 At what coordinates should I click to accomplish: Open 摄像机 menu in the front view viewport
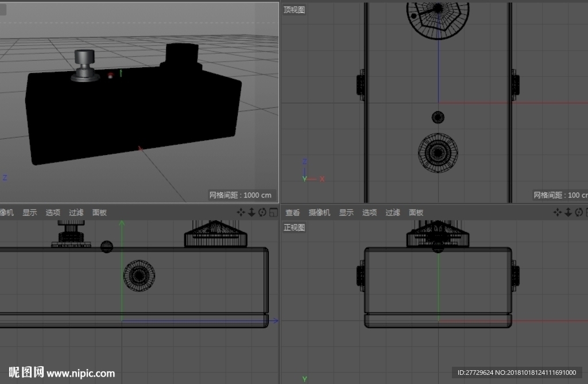pyautogui.click(x=319, y=212)
